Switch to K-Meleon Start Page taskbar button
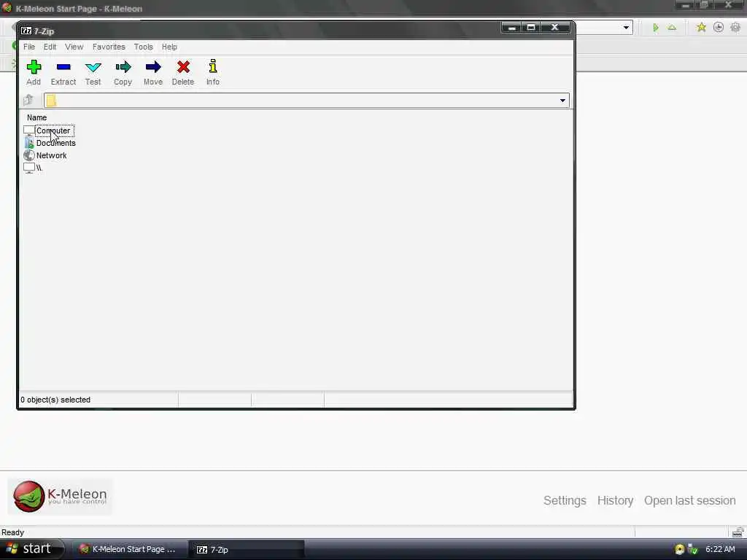The image size is (747, 560). 128,549
